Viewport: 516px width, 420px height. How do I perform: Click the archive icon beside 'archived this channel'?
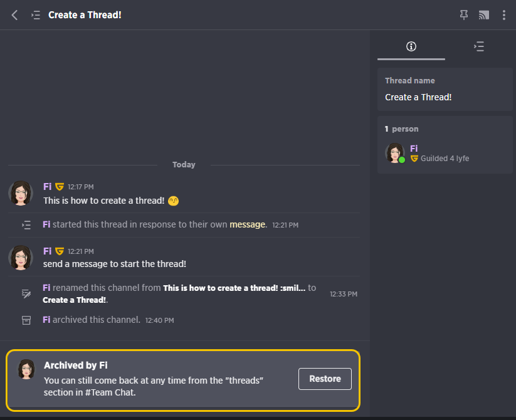pos(26,320)
